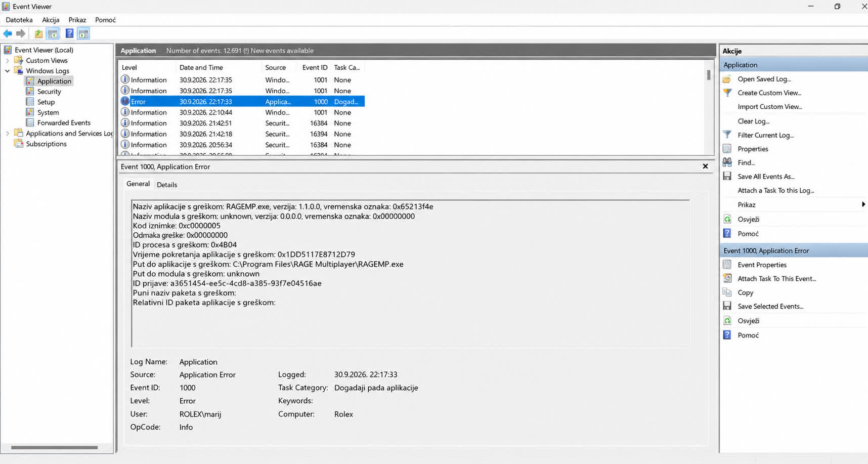Viewport: 868px width, 464px height.
Task: Sort events by Date and Time column
Action: (201, 67)
